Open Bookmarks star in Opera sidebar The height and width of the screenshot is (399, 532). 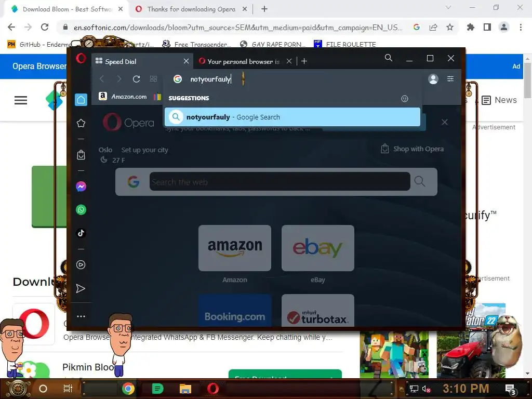pyautogui.click(x=81, y=123)
